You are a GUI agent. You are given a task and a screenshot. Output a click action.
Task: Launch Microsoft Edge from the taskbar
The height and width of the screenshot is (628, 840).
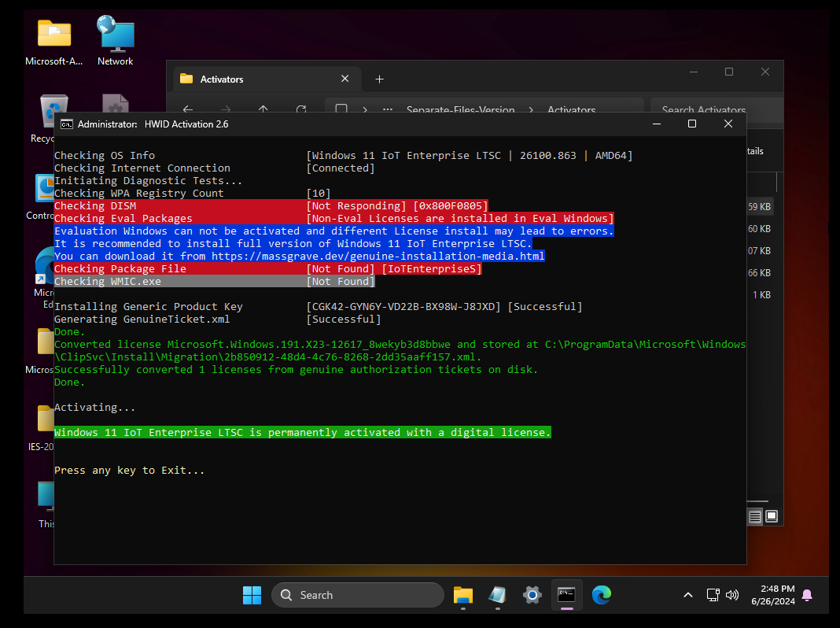click(x=601, y=595)
